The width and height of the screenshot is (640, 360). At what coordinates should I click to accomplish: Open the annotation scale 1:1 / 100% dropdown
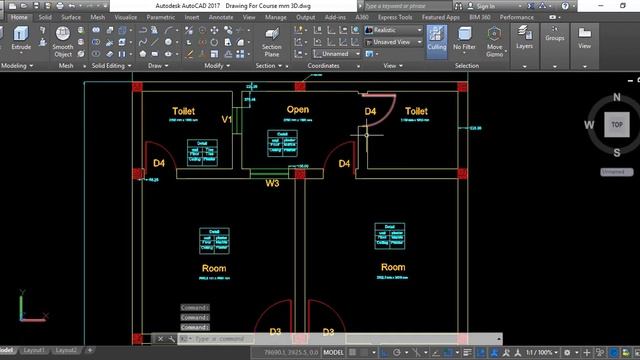(541, 352)
